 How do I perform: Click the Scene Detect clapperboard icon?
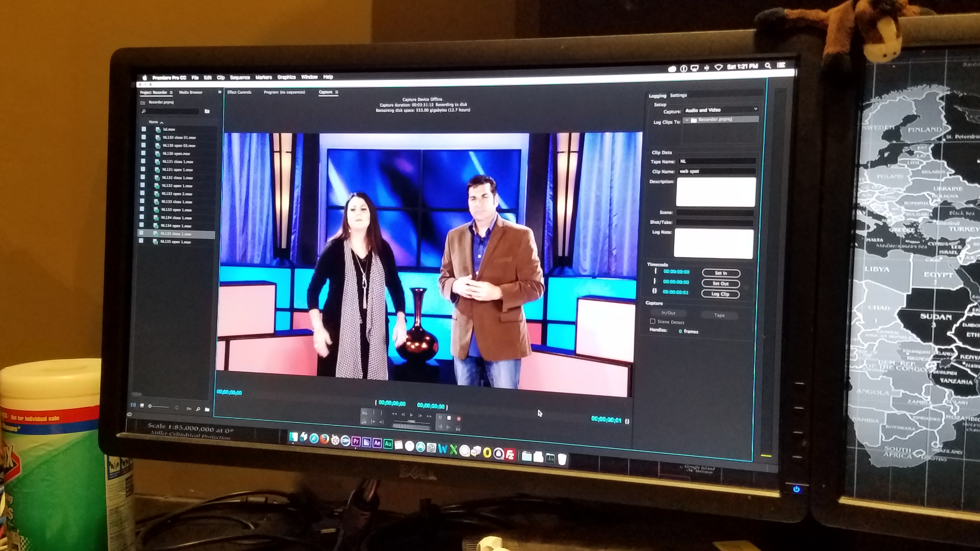(x=458, y=428)
